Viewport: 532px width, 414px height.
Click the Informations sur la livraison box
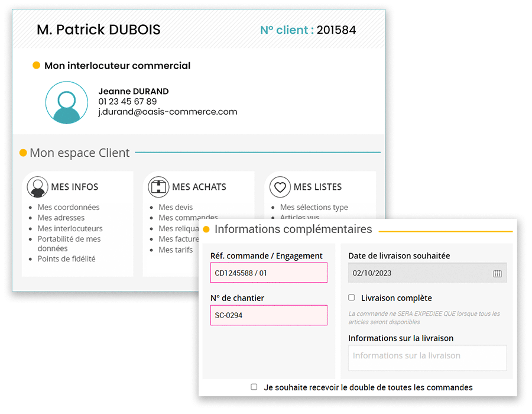[x=427, y=358]
